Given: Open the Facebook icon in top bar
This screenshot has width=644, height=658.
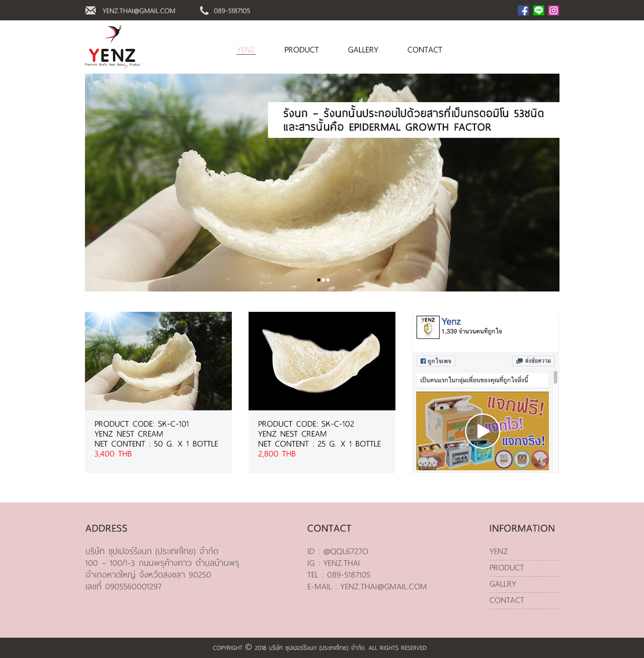Looking at the screenshot, I should [523, 10].
